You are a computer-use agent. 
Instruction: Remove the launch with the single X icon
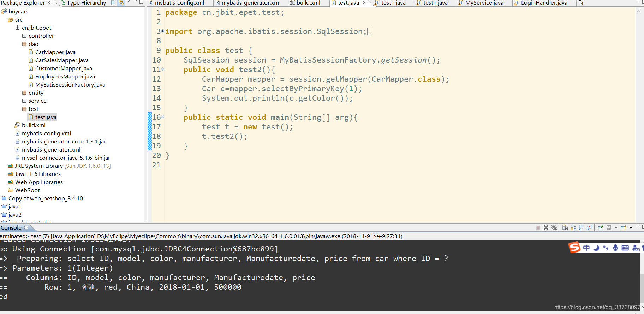point(546,227)
